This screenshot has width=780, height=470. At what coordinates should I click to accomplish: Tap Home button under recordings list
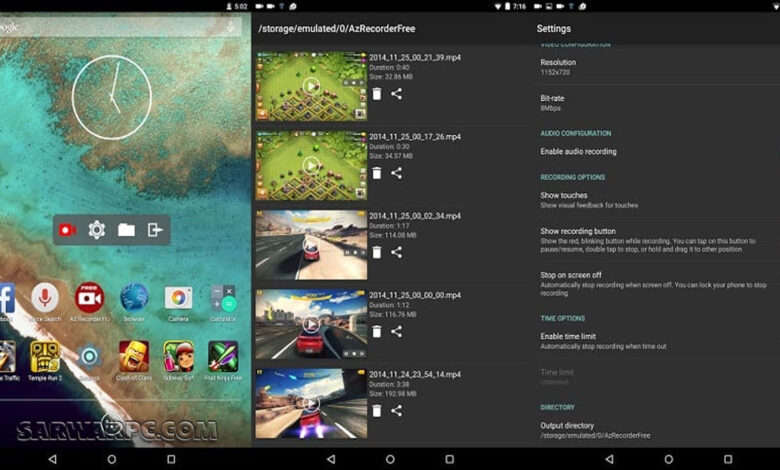click(x=390, y=459)
